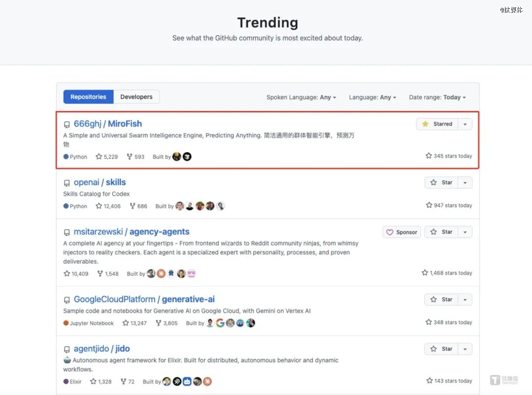The height and width of the screenshot is (395, 532).
Task: Click the repository book icon beside 666ghj/MiroFish
Action: coord(67,124)
